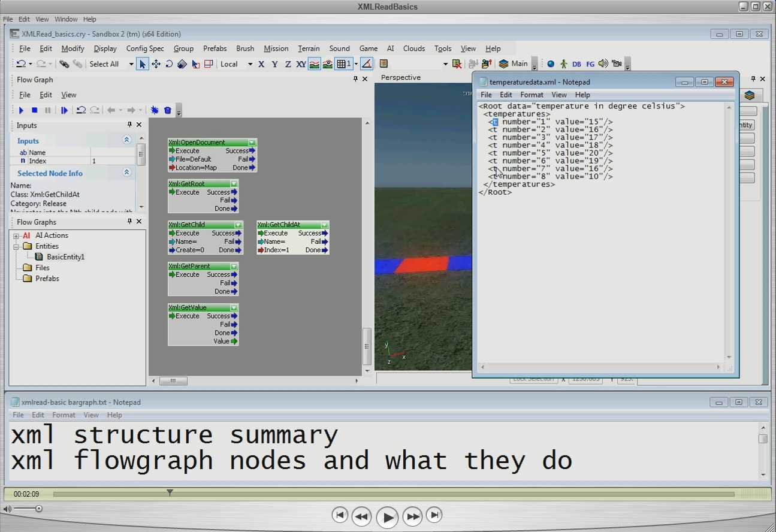Viewport: 776px width, 532px height.
Task: Click the Flow Graph Step icon
Action: click(64, 110)
